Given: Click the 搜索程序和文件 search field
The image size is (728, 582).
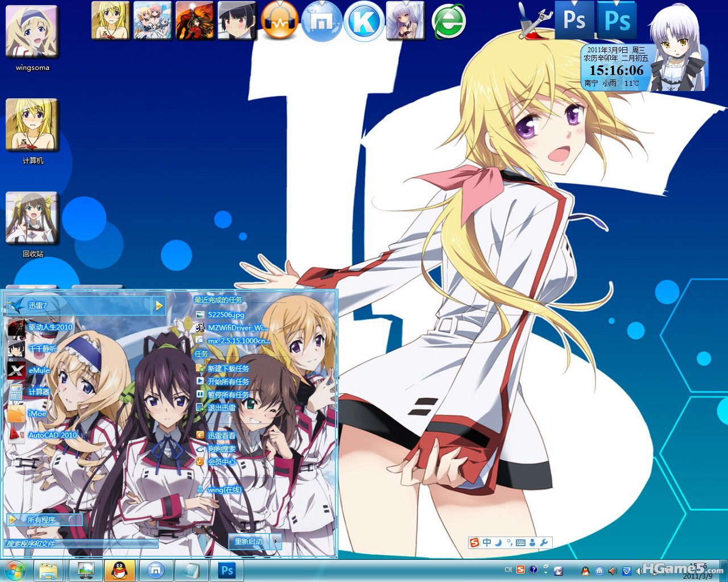Looking at the screenshot, I should [x=81, y=544].
